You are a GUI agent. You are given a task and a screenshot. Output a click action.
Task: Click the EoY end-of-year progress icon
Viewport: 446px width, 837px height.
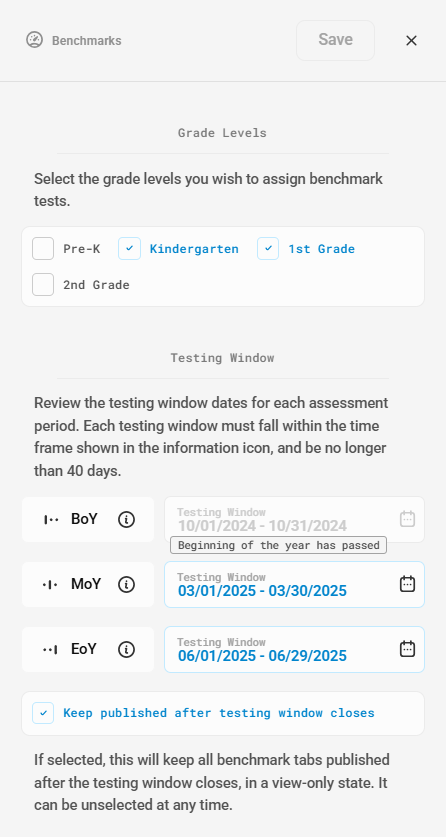coord(51,650)
